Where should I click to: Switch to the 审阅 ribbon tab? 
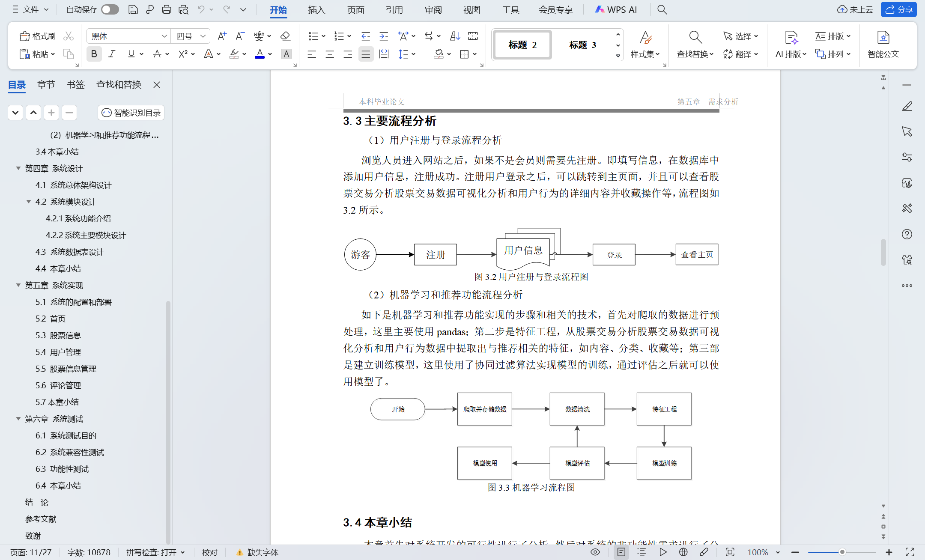tap(433, 9)
